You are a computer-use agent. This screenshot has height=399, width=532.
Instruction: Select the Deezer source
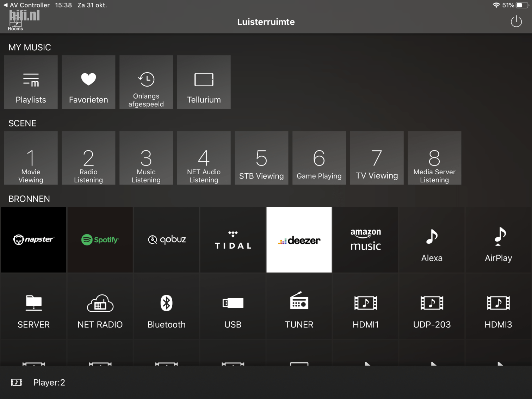click(x=299, y=240)
